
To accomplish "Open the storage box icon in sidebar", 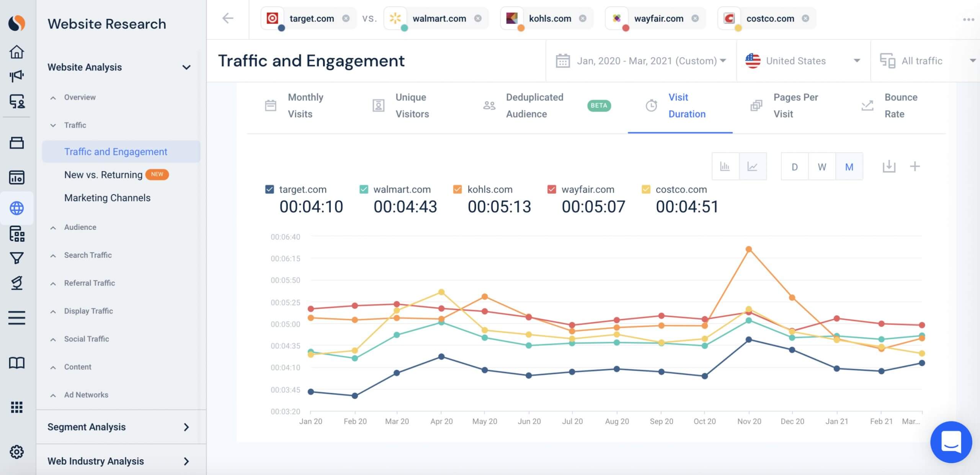I will [x=17, y=143].
